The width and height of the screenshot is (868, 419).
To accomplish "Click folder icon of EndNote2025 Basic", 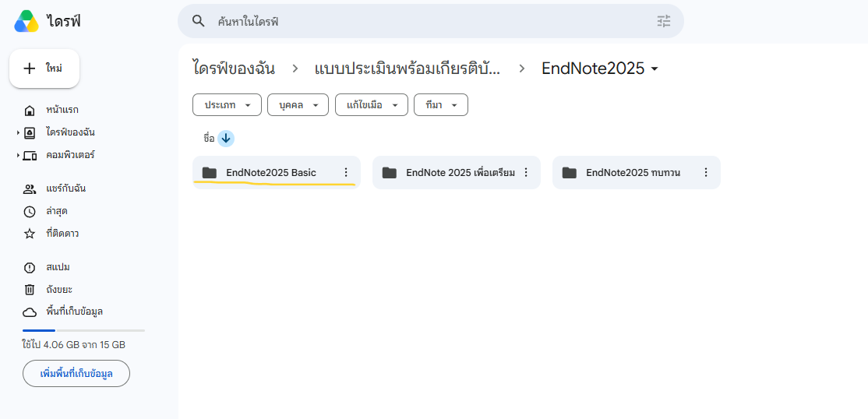I will pyautogui.click(x=210, y=173).
